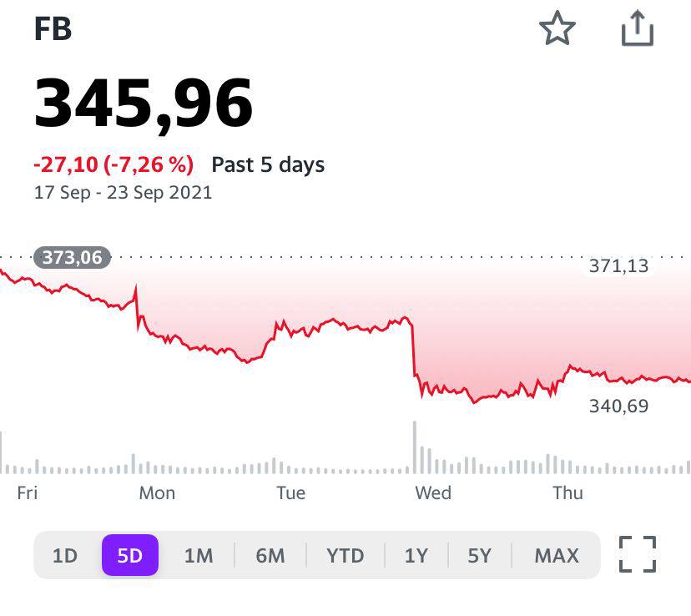Screen dimensions: 691x616
Task: Tap the 373,06 previous close label
Action: pos(72,258)
